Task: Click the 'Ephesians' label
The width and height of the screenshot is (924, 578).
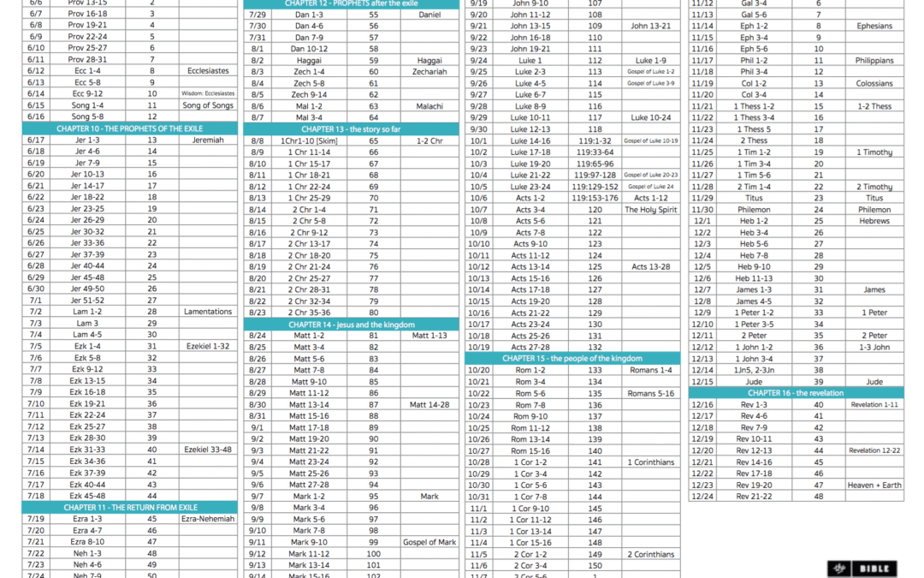Action: 874,26
